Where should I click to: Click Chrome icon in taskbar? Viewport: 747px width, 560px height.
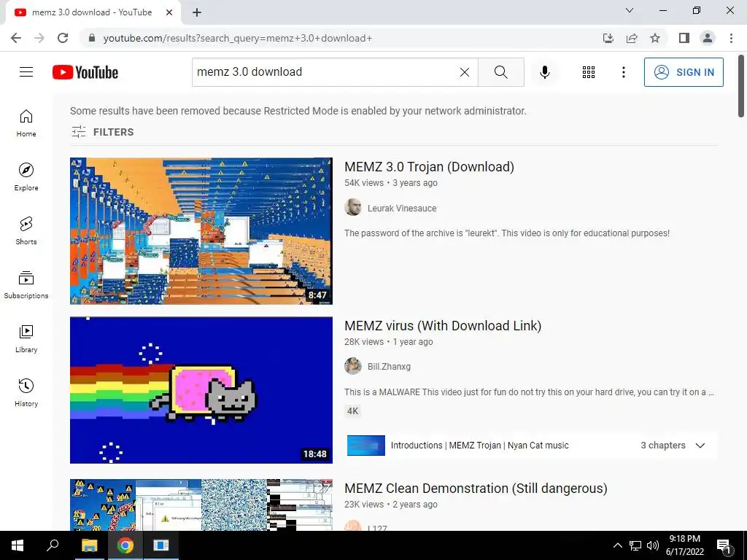(125, 545)
